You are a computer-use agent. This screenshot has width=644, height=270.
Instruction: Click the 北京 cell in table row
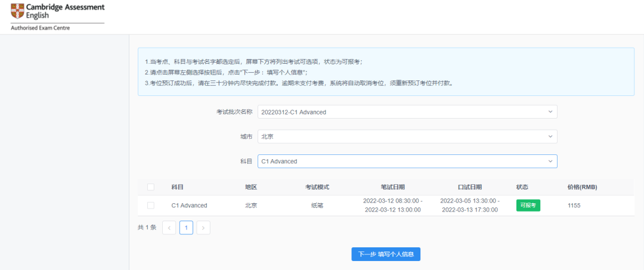[x=251, y=206]
